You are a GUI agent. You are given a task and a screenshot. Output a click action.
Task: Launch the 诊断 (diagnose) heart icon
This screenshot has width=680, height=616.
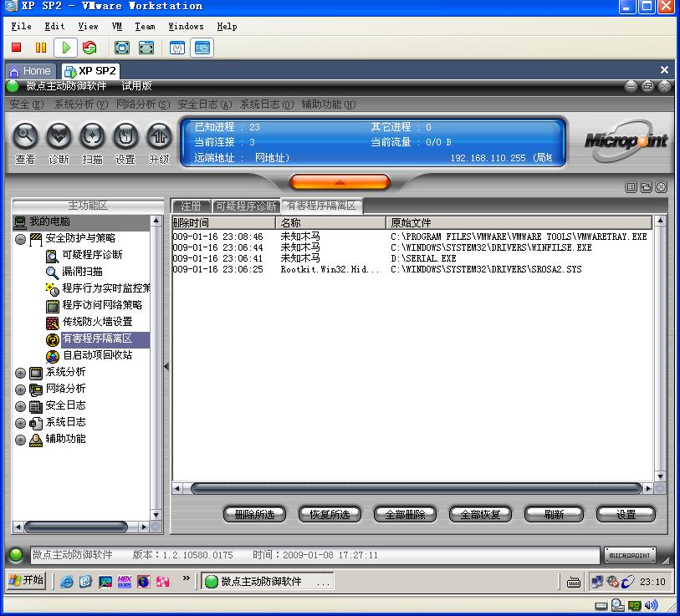(59, 136)
